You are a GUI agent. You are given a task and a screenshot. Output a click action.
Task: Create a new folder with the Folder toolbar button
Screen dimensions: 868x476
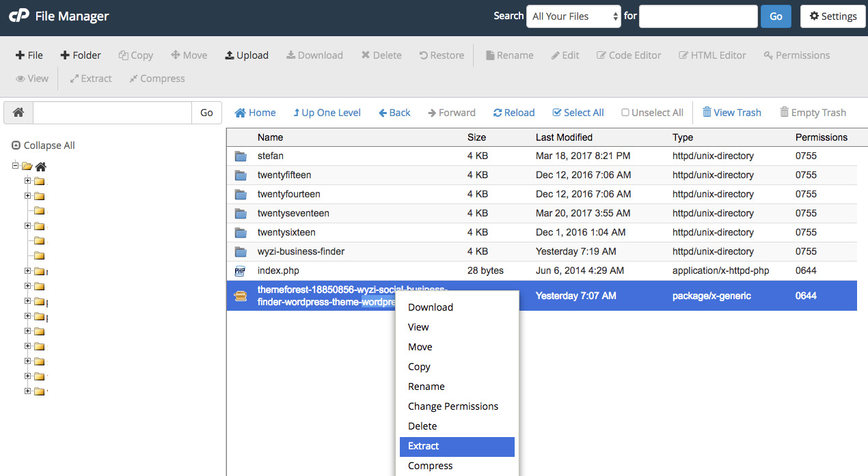[81, 55]
